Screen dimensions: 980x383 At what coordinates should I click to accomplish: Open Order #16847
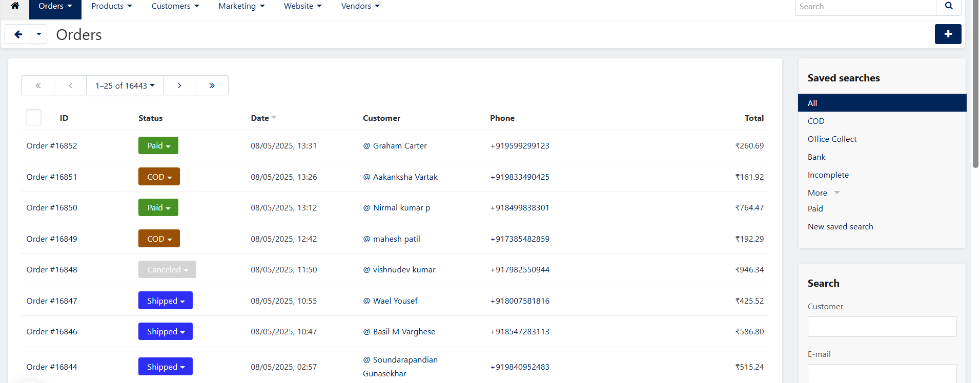pyautogui.click(x=52, y=301)
